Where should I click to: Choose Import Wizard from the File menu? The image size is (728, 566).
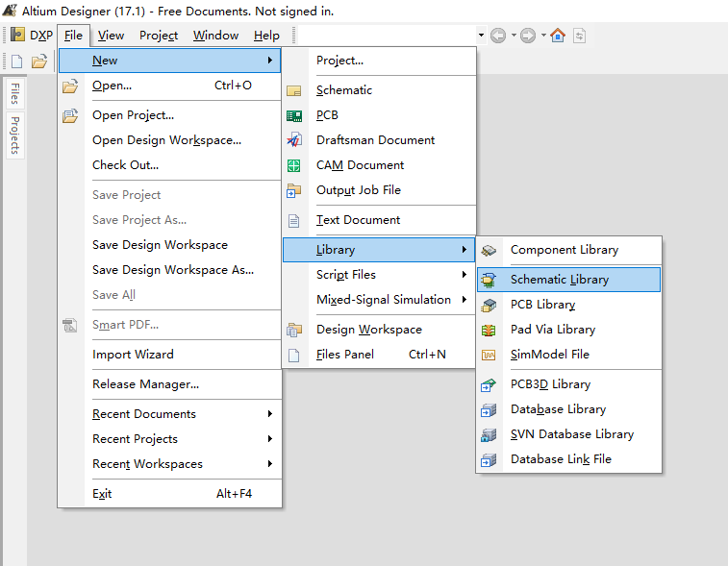click(x=133, y=355)
